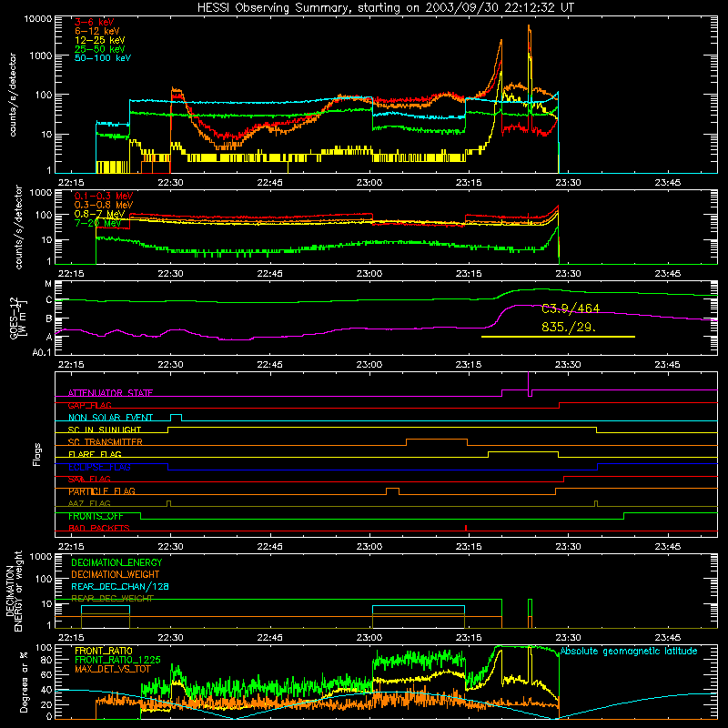Select the FRONTS_OFF flag label
Screen dimensions: 728x728
tap(96, 516)
